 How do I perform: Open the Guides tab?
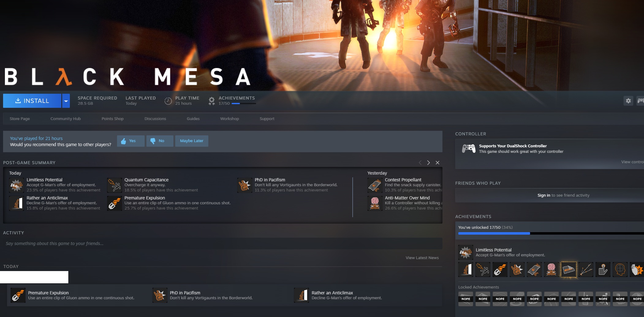click(193, 119)
